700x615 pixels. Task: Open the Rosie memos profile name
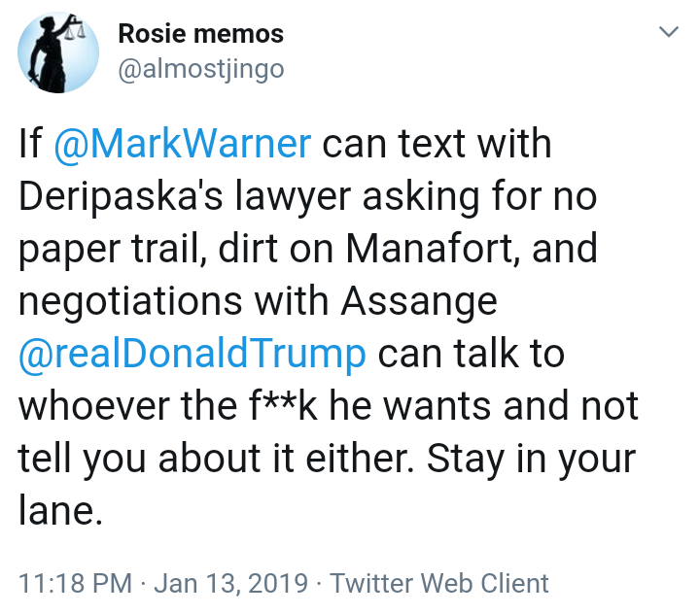(x=200, y=34)
